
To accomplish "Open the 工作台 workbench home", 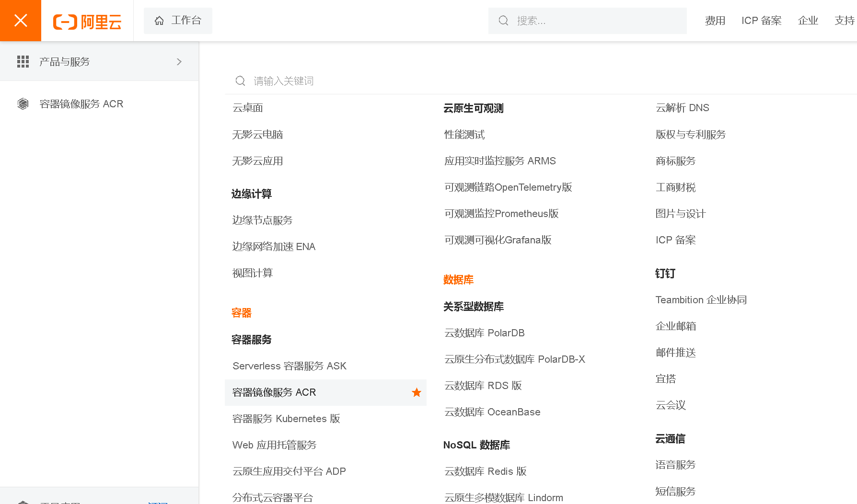I will pos(178,21).
